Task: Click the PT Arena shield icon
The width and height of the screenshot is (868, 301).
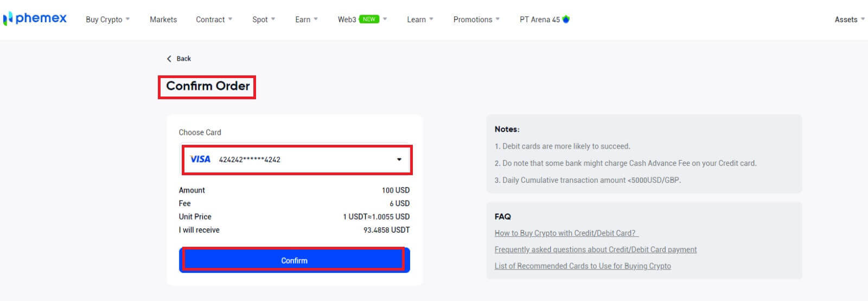Action: pos(566,19)
